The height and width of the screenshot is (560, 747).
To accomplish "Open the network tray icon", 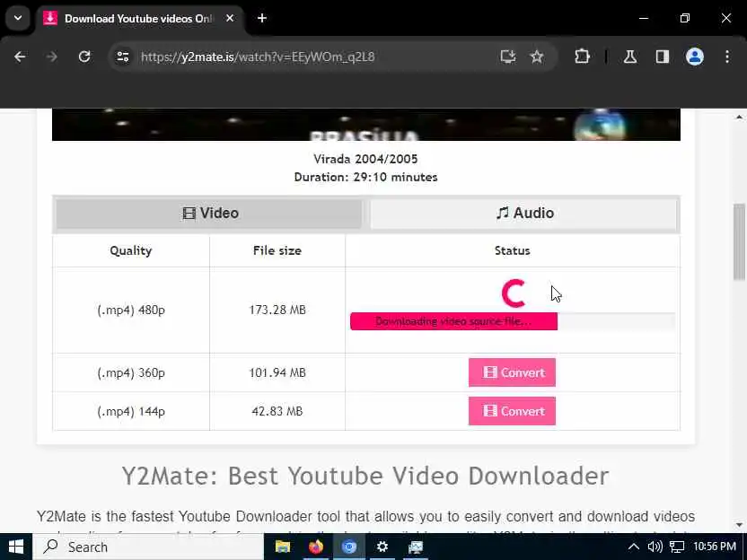I will [677, 547].
